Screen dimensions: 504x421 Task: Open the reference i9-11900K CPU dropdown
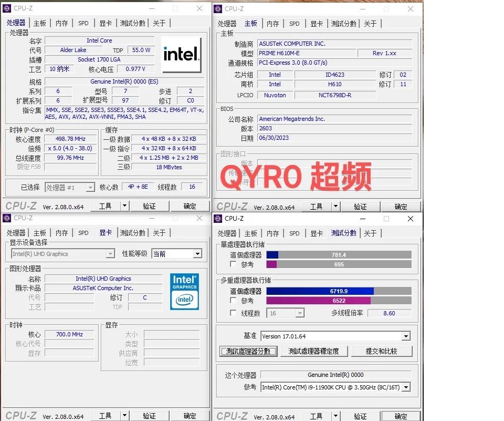406,387
